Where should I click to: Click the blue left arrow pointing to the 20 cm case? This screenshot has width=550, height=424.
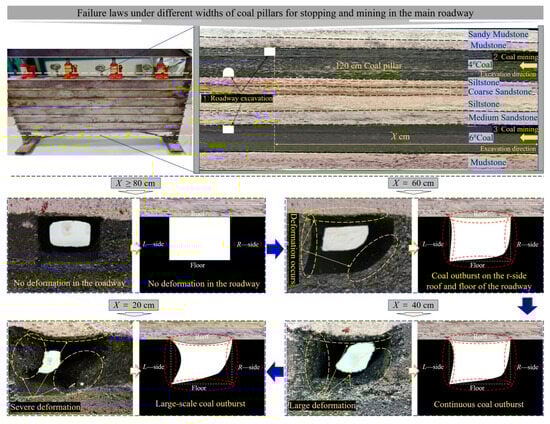[275, 372]
